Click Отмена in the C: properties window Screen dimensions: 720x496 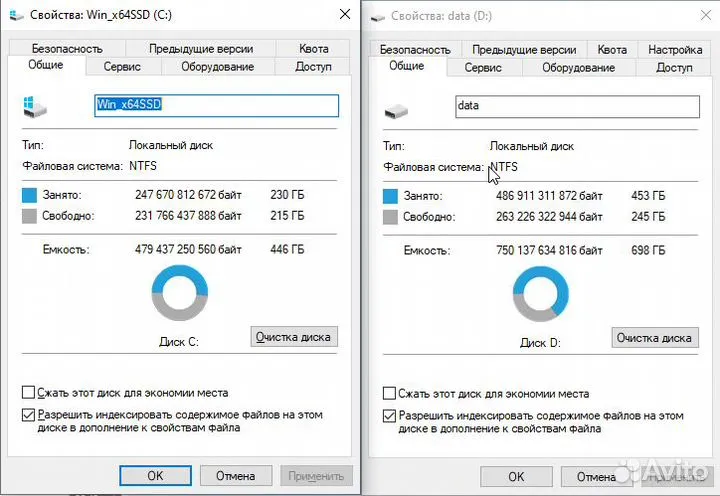(x=236, y=476)
